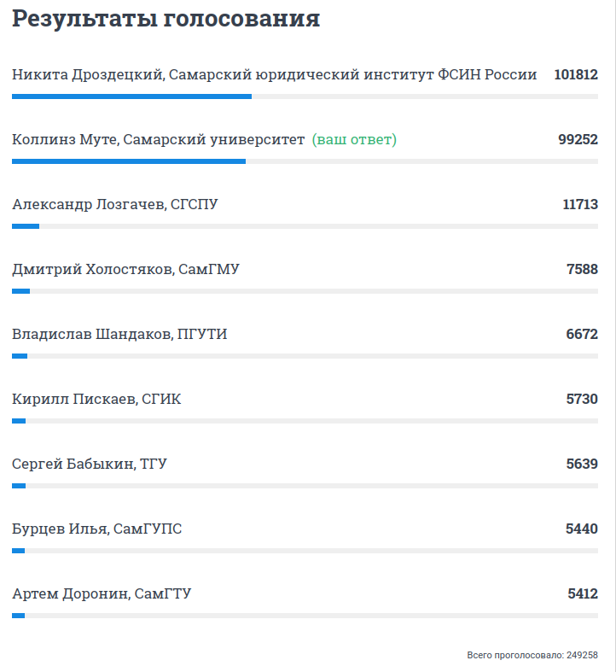Screen dimensions: 616x672
Task: Click the 5730 vote count
Action: point(582,400)
